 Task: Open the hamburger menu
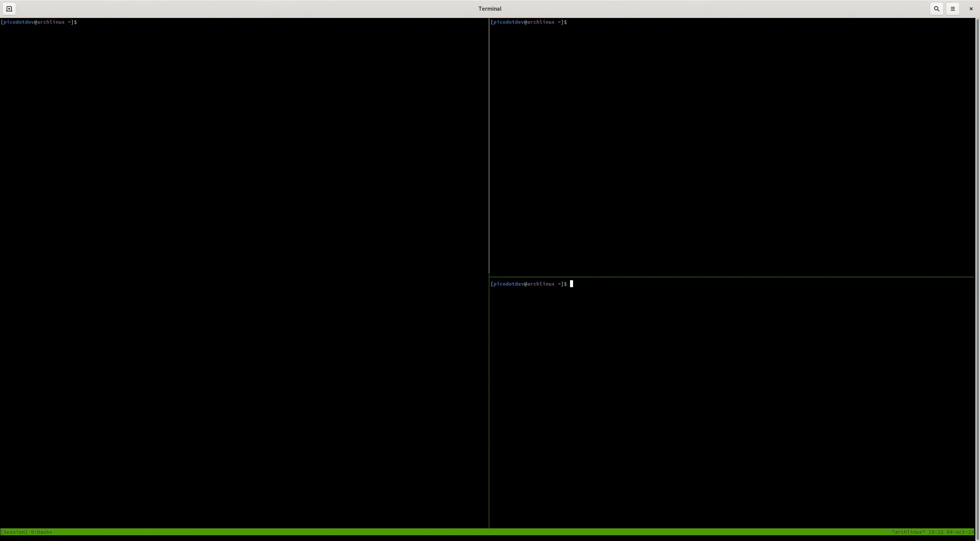[953, 8]
